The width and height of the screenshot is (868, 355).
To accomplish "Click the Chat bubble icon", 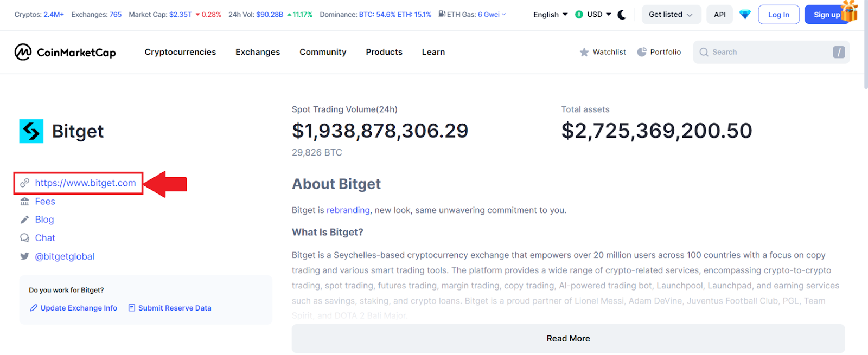I will pyautogui.click(x=24, y=238).
